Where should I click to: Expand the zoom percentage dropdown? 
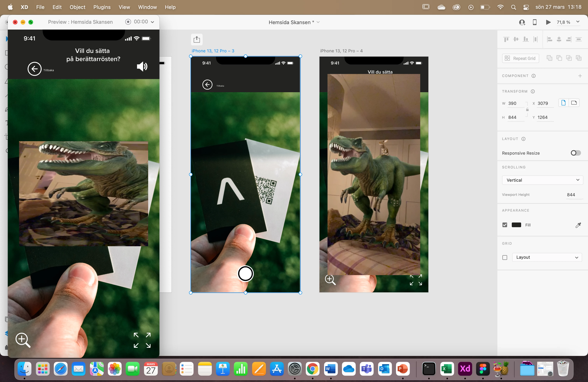click(578, 22)
